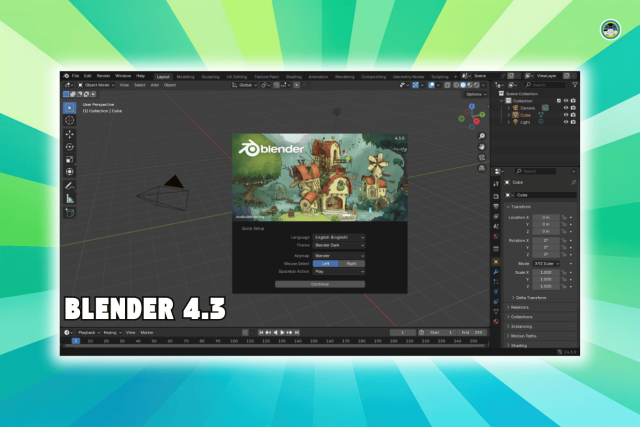Hide the Cube with its eye icon
The image size is (640, 427).
point(565,115)
